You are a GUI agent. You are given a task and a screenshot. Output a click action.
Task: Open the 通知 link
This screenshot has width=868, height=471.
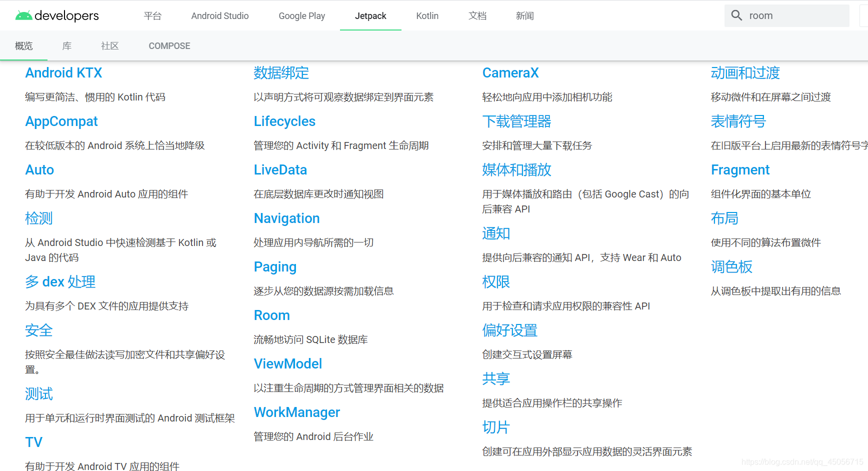tap(496, 233)
